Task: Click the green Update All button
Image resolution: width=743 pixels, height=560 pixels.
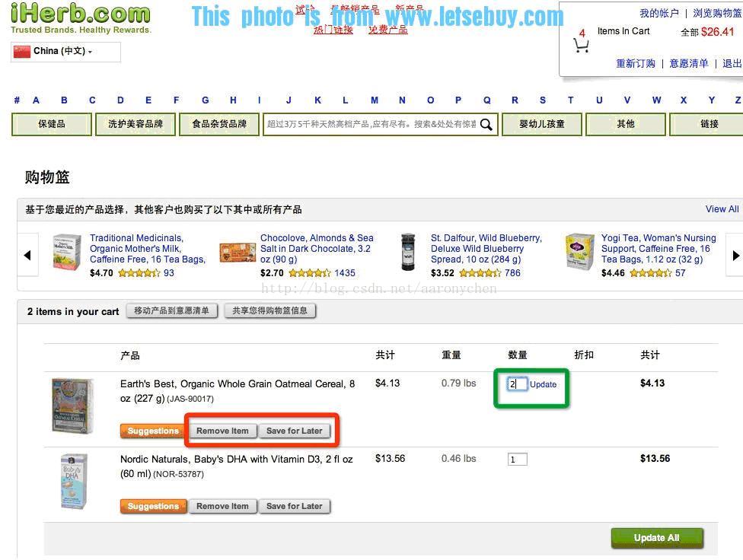Action: click(x=657, y=538)
